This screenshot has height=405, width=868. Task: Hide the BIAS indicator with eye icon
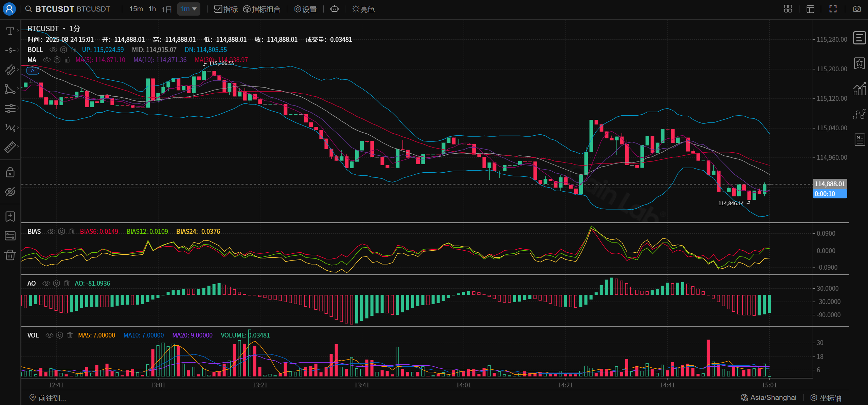tap(51, 232)
